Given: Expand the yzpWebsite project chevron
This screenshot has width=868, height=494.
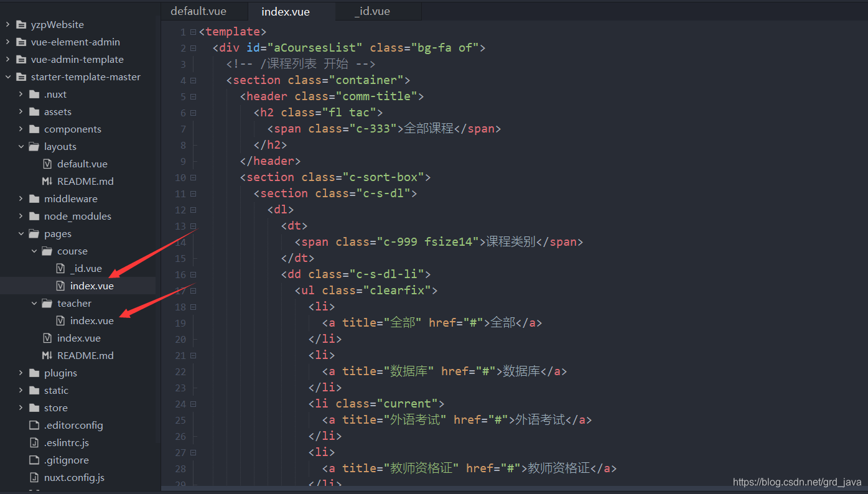Looking at the screenshot, I should point(7,25).
